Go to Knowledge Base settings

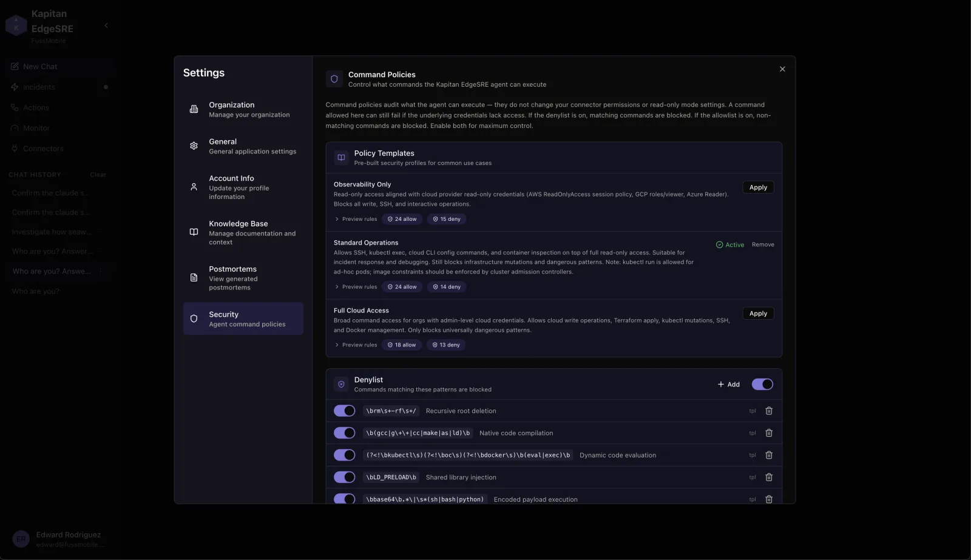tap(243, 232)
